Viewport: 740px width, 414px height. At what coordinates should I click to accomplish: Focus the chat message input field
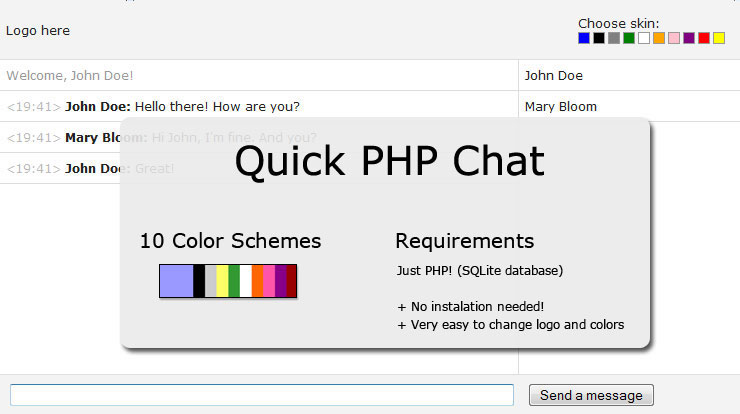262,395
